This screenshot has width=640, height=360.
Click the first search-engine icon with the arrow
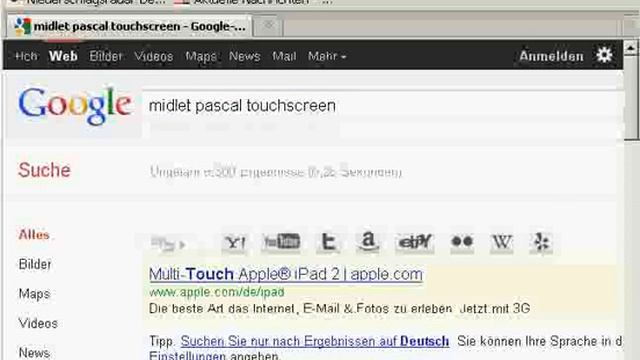click(x=169, y=244)
